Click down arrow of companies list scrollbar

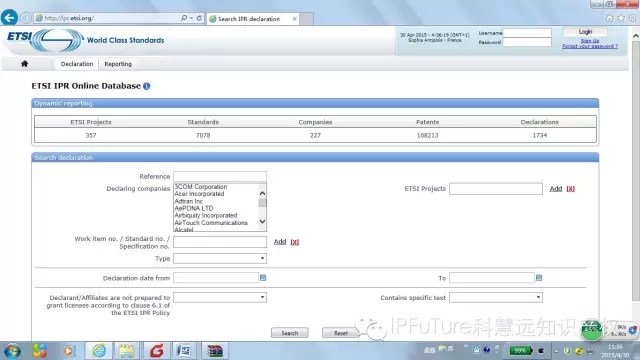(262, 222)
